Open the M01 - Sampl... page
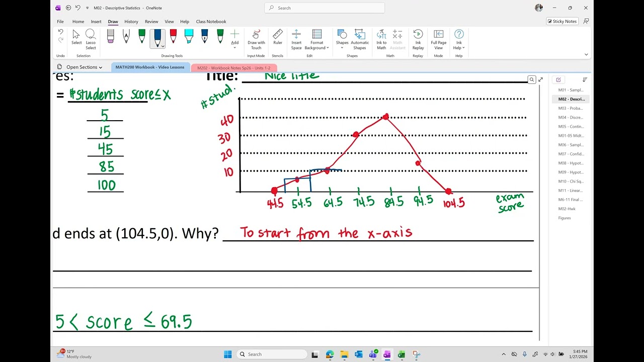 point(571,90)
